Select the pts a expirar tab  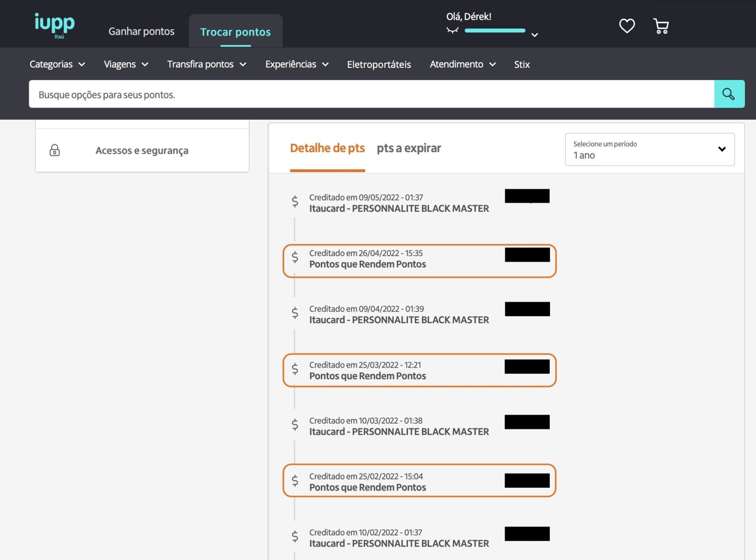tap(409, 148)
